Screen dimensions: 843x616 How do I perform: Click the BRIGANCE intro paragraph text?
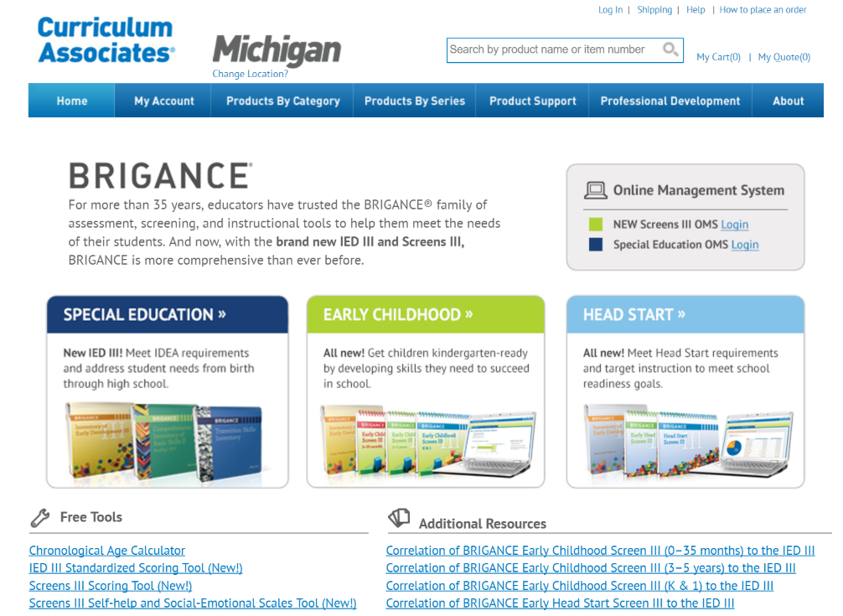click(284, 232)
